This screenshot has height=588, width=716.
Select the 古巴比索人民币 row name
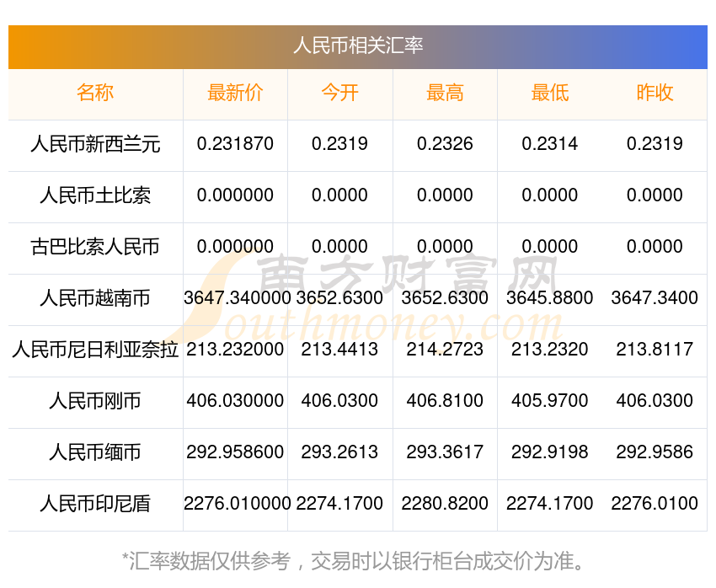[x=95, y=247]
